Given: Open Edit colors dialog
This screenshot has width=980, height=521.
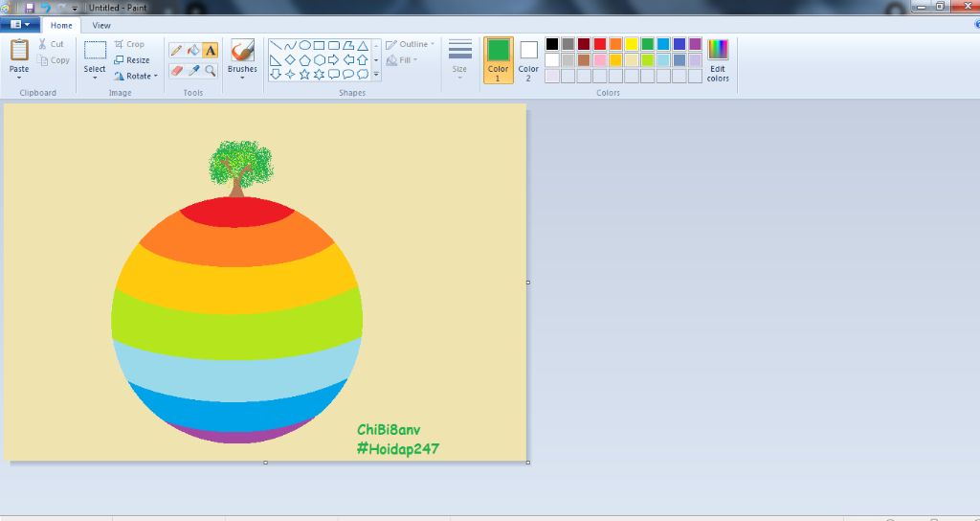Looking at the screenshot, I should coord(718,60).
